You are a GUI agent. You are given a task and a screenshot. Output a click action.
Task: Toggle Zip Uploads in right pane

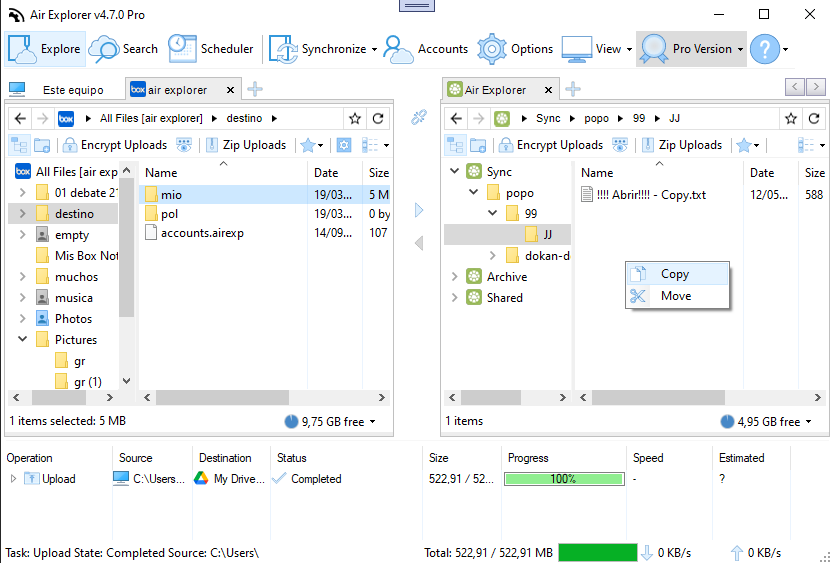682,144
